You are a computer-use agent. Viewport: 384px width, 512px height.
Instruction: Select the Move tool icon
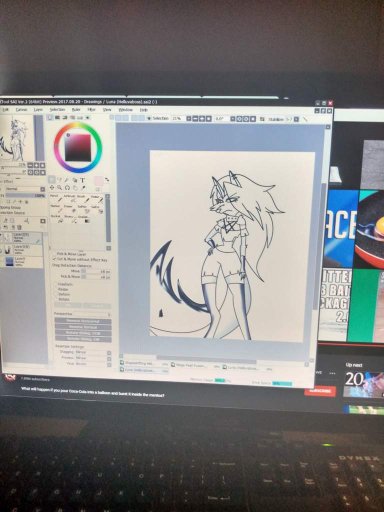pos(52,188)
